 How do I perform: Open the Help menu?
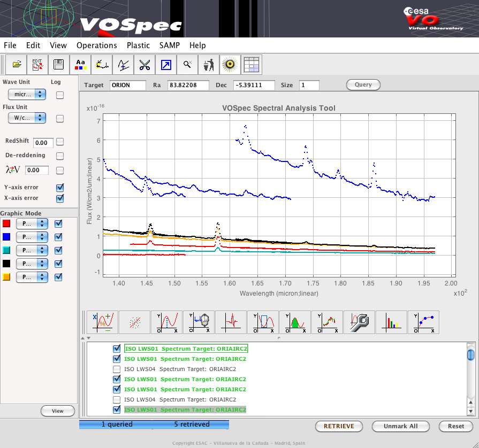pos(197,45)
